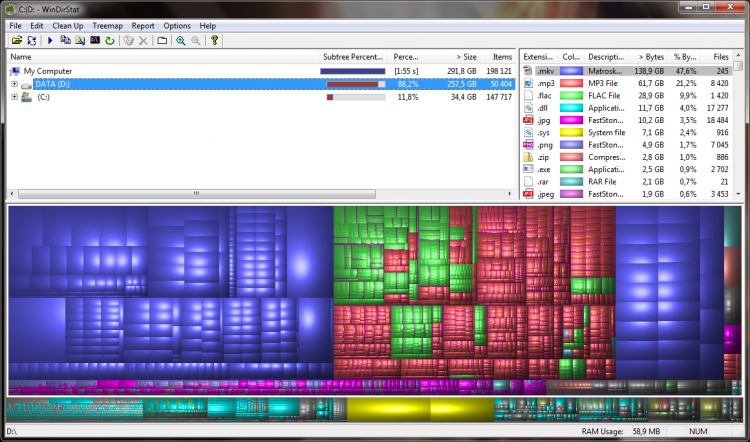This screenshot has width=750, height=442.
Task: Click the large yellow treemap block
Action: pyautogui.click(x=420, y=410)
